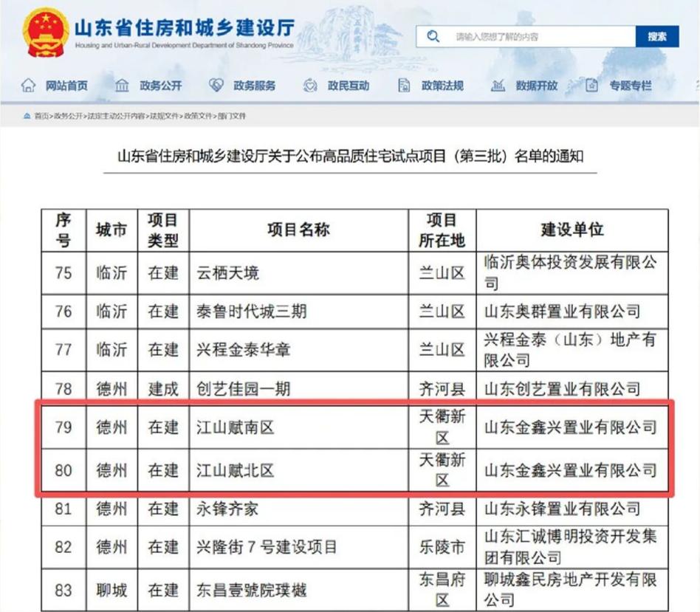Click 首页 in the breadcrumb

[x=41, y=116]
